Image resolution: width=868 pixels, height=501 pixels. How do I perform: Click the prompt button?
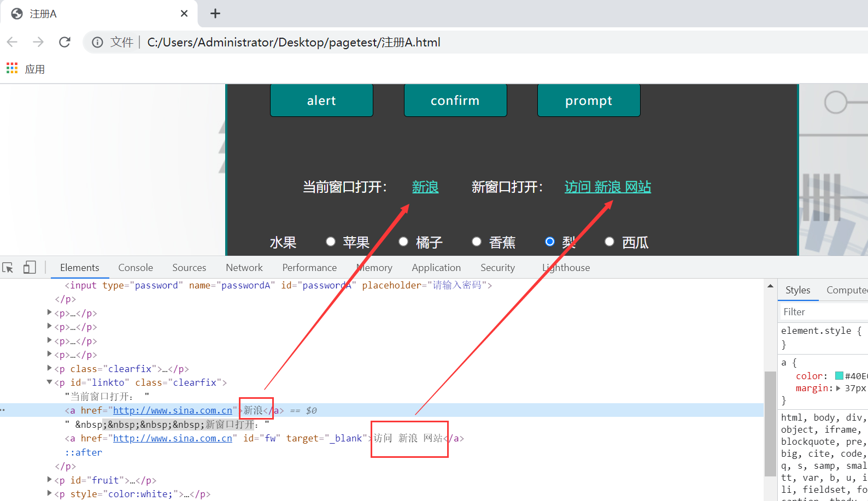coord(589,100)
